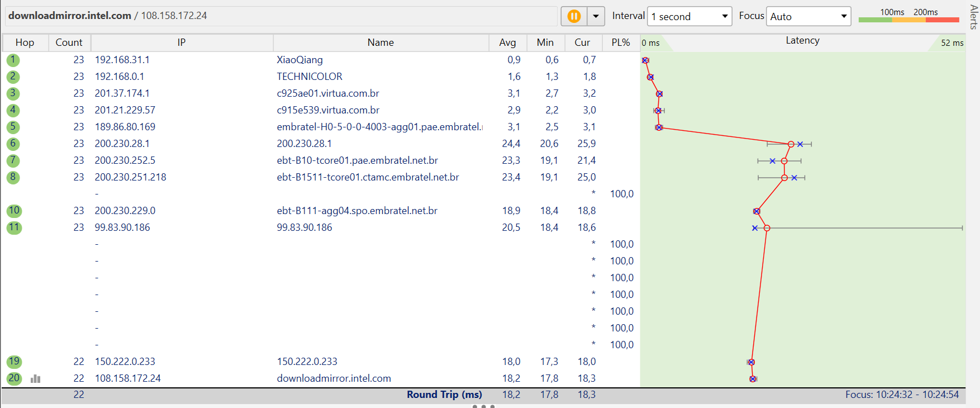This screenshot has height=408, width=980.
Task: Click the 0 ms latency scale label
Action: tap(650, 43)
